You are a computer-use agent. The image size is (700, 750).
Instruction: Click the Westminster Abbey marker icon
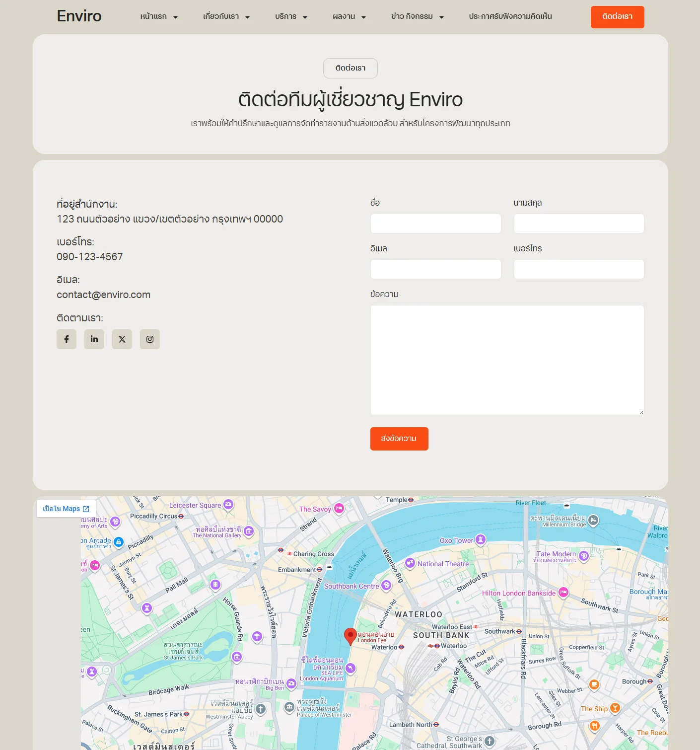coord(261,709)
